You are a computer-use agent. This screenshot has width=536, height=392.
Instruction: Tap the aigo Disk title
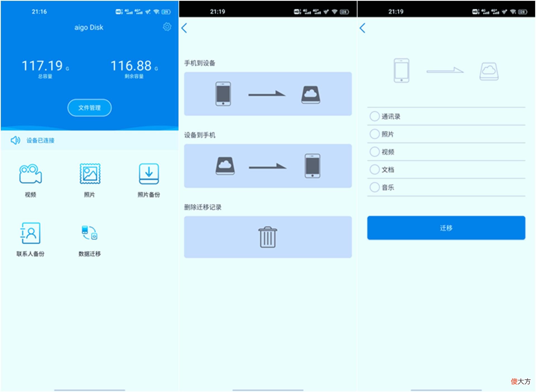click(x=89, y=27)
